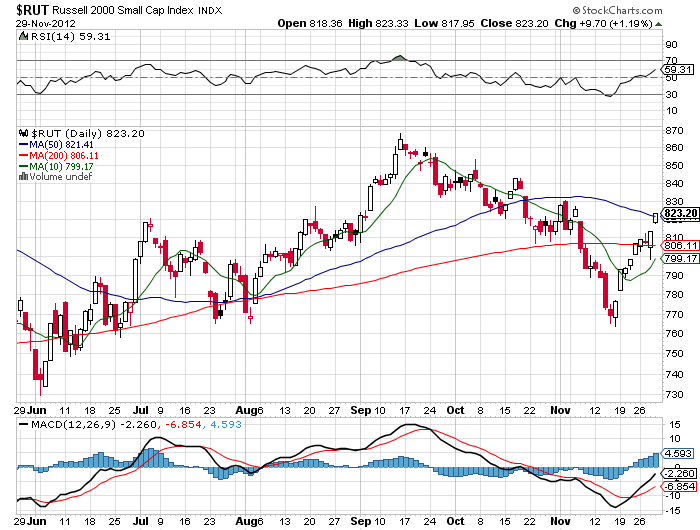Click the RSI 70 axis level label
Image resolution: width=700 pixels, height=530 pixels.
point(671,60)
